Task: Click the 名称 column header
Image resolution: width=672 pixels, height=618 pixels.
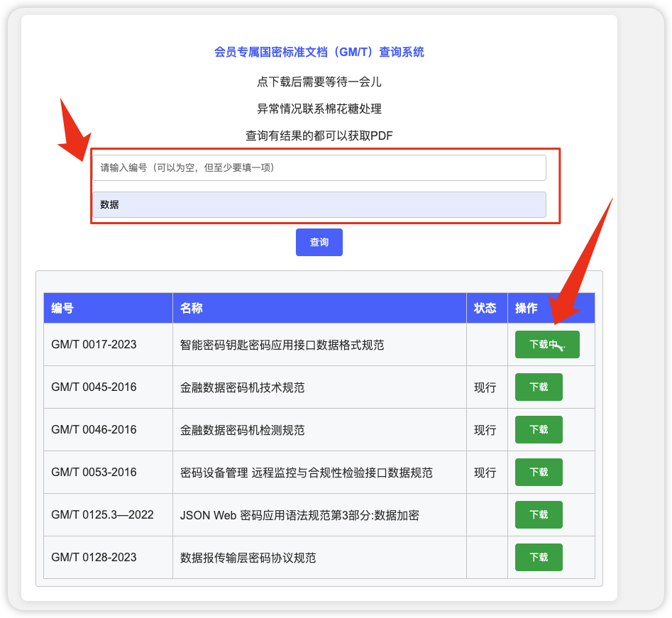Action: 319,308
